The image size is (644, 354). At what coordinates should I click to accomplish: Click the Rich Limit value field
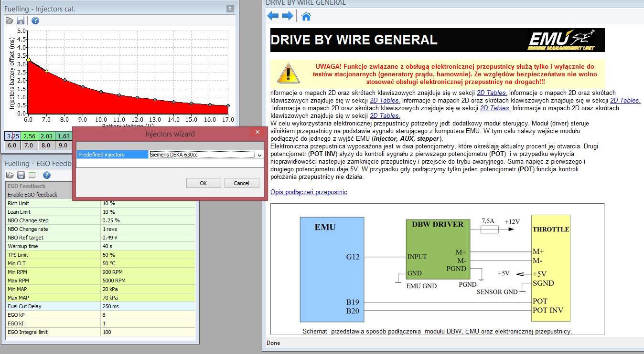(147, 203)
